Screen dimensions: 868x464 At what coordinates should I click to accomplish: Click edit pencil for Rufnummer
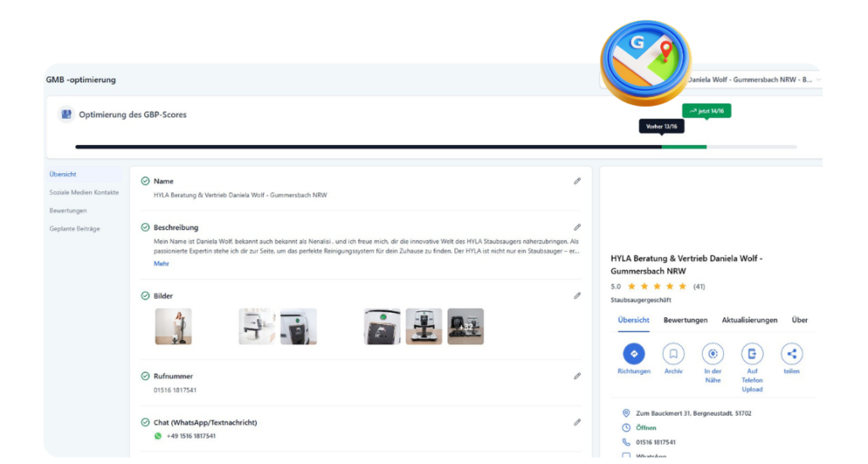click(577, 376)
